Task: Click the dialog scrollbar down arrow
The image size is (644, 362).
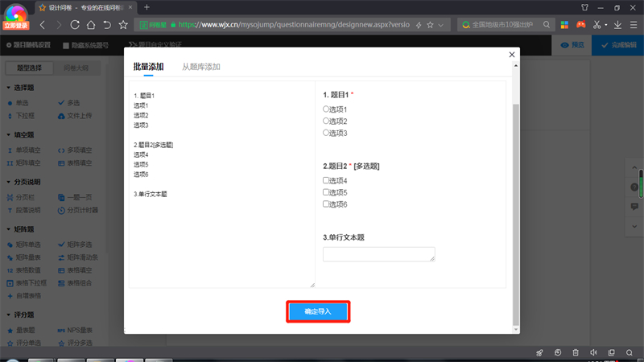Action: [516, 329]
